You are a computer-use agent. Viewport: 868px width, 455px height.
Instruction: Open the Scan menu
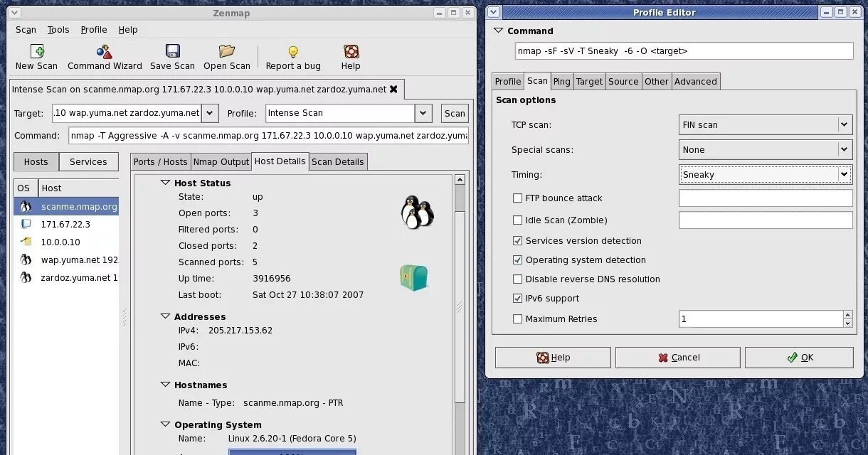point(26,30)
